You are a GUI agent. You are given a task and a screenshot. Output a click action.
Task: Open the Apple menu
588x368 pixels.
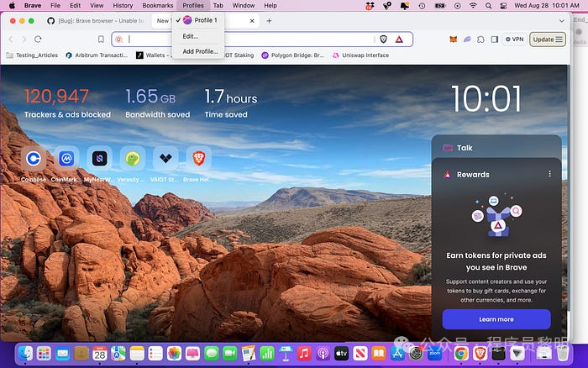click(12, 5)
